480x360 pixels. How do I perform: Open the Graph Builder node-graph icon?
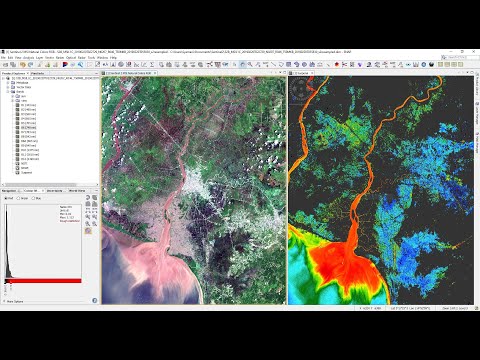point(209,64)
